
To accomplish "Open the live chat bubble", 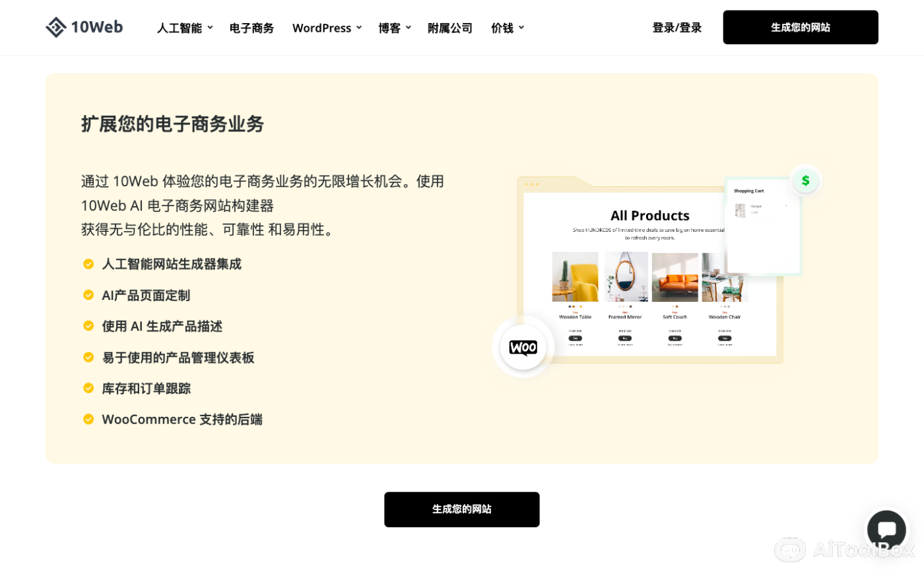I will pyautogui.click(x=886, y=529).
